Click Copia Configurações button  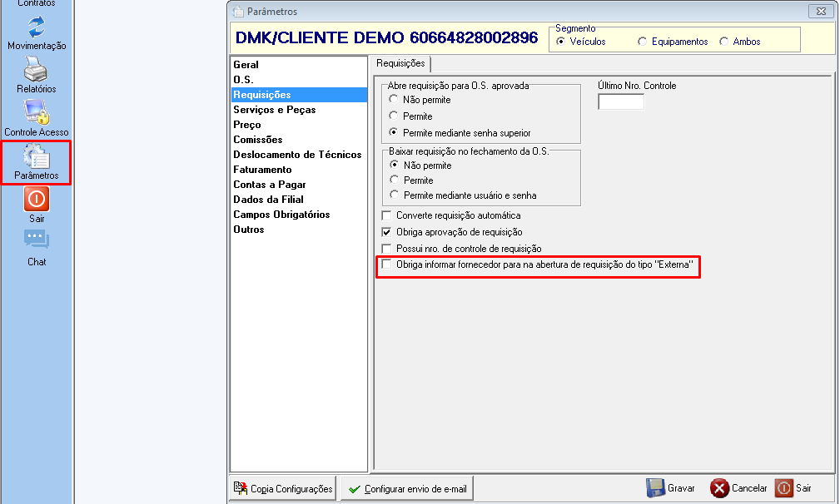[x=283, y=488]
